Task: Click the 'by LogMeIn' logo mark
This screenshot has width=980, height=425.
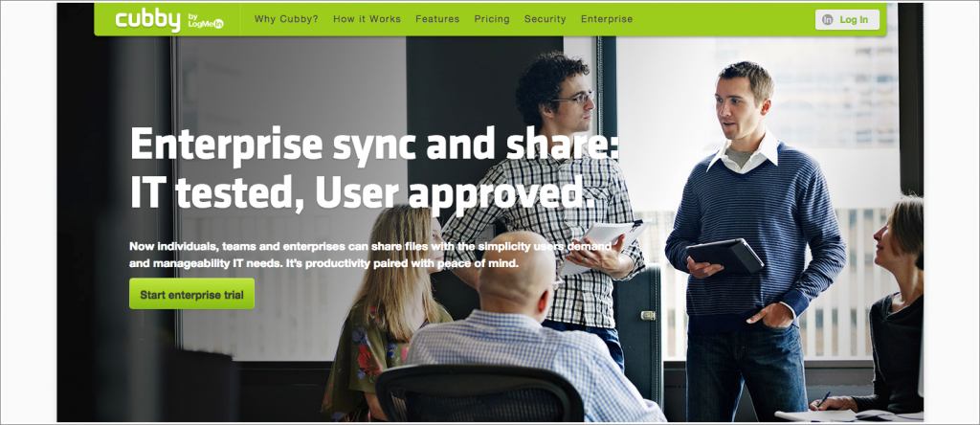Action: [206, 22]
